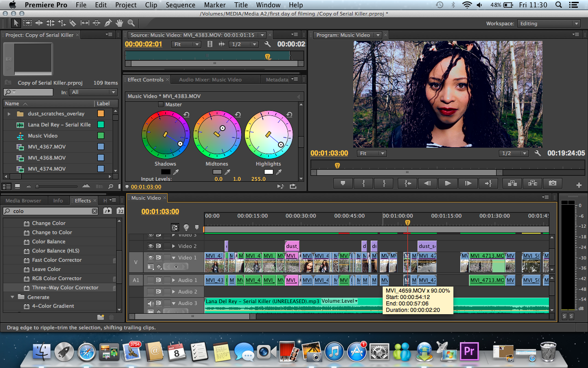Reset Shadows color wheel with arrow icon
The height and width of the screenshot is (368, 588).
[x=187, y=115]
